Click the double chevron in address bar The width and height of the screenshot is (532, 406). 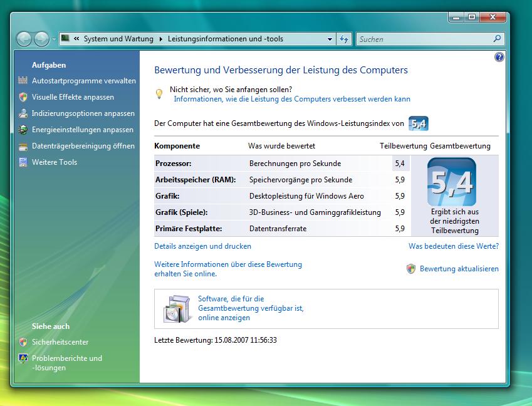[76, 39]
